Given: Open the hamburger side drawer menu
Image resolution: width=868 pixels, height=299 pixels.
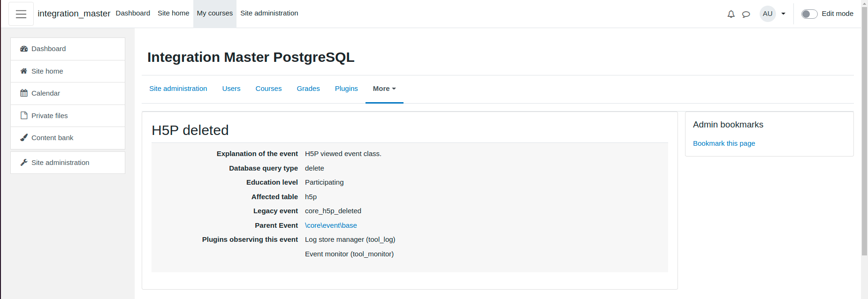Looking at the screenshot, I should pos(21,14).
